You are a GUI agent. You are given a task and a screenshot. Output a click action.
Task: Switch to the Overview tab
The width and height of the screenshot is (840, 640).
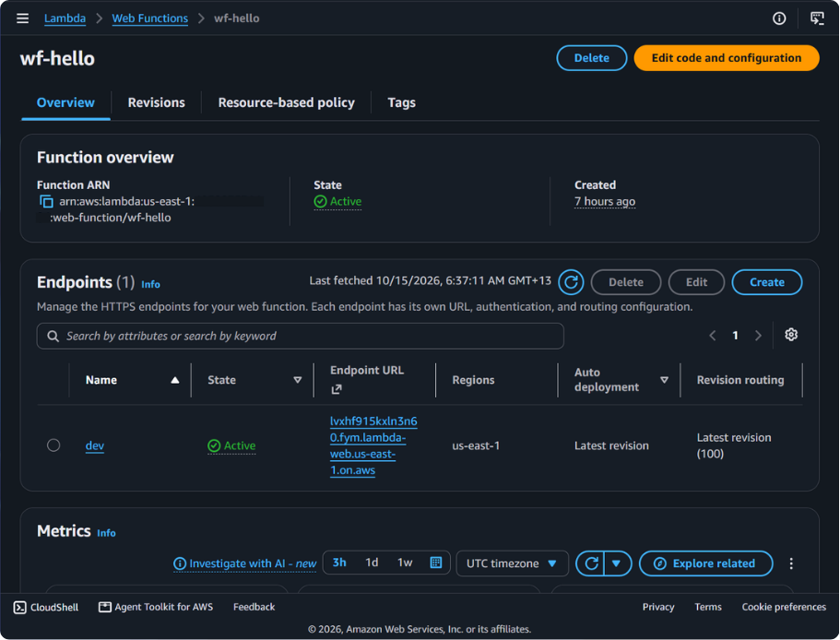click(65, 103)
